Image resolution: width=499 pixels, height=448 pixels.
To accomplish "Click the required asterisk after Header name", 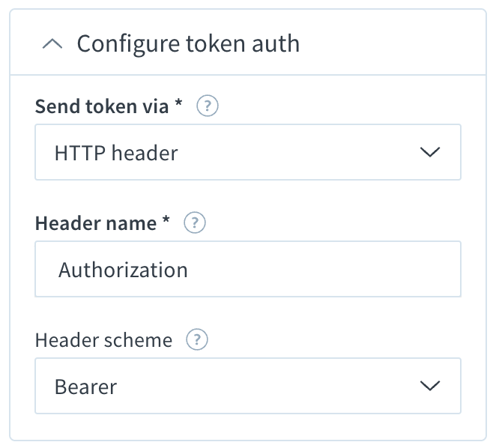I will coord(166,220).
